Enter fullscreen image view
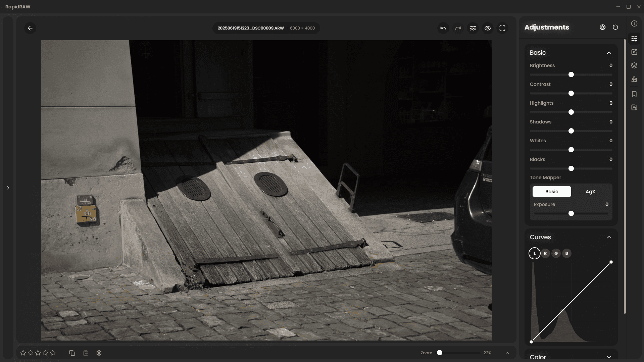 (502, 28)
